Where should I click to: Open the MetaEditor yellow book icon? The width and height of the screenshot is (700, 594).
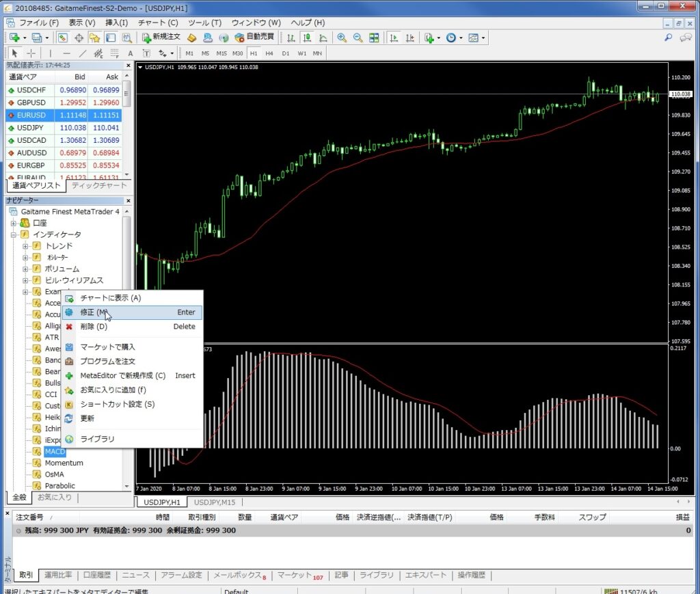(192, 38)
